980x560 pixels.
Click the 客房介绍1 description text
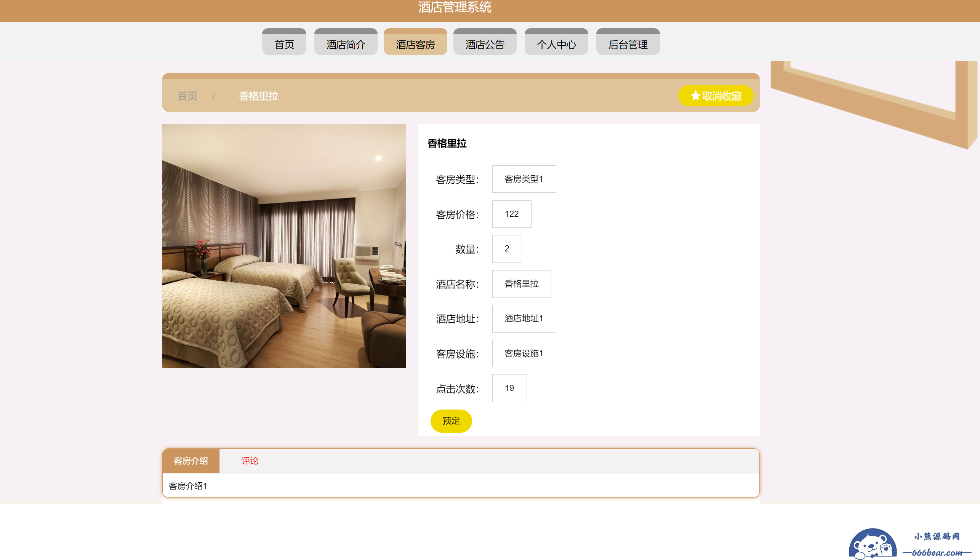coord(188,486)
